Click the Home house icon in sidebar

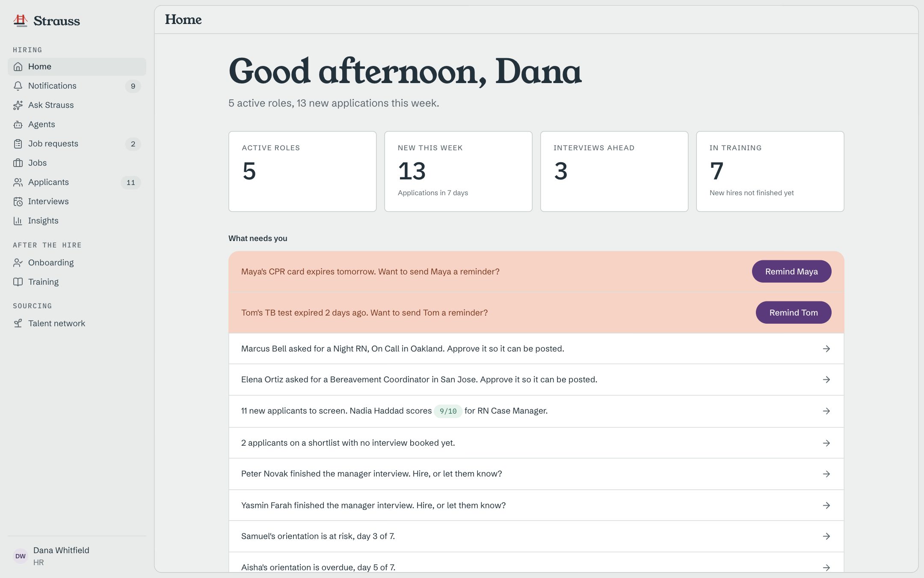pyautogui.click(x=18, y=67)
